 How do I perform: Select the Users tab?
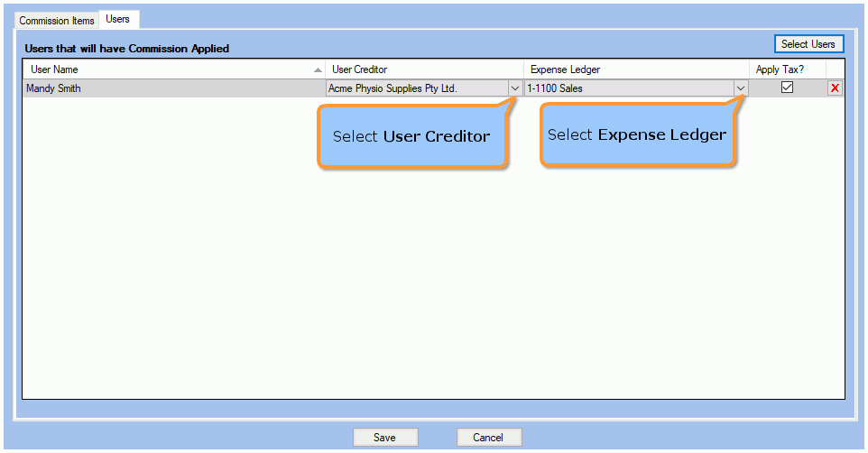pos(118,19)
